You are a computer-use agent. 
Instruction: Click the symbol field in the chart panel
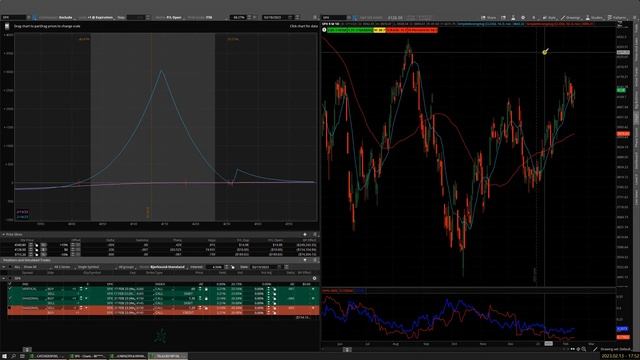(x=335, y=18)
